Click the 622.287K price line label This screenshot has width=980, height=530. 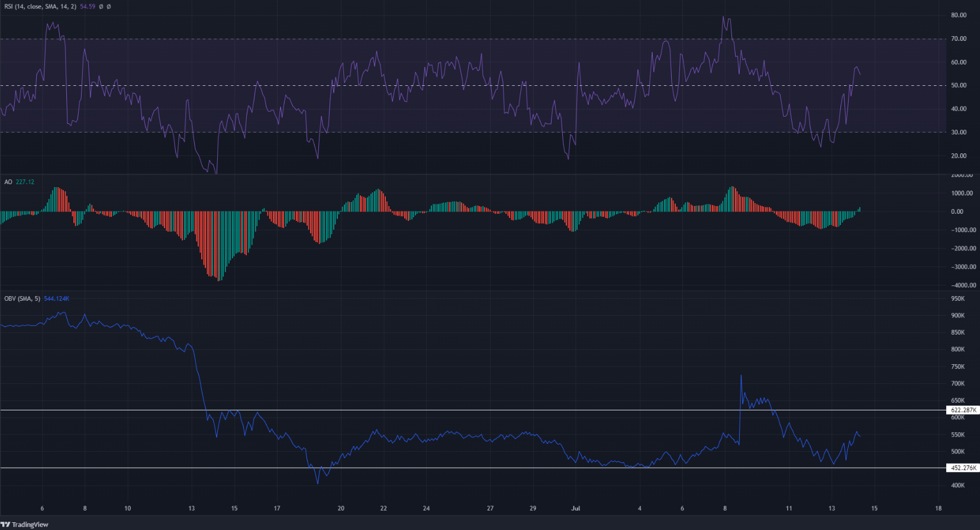(x=963, y=410)
